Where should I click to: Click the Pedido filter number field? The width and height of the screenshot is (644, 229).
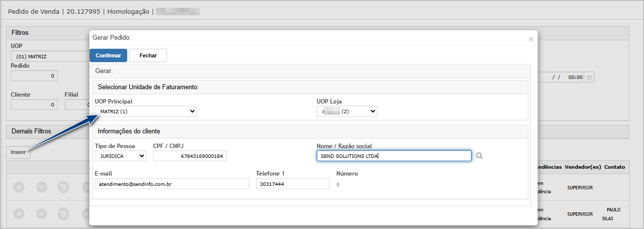pyautogui.click(x=34, y=76)
